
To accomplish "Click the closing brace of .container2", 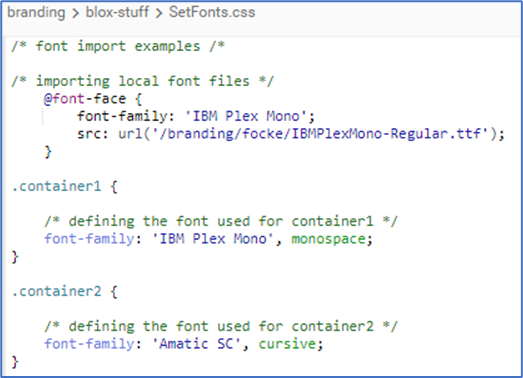I will point(15,362).
